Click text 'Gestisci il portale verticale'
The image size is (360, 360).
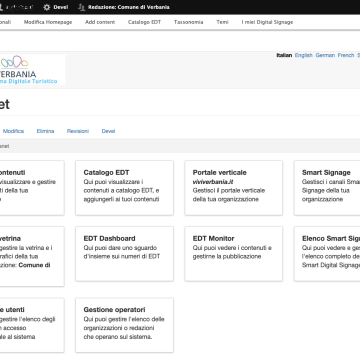click(x=229, y=191)
